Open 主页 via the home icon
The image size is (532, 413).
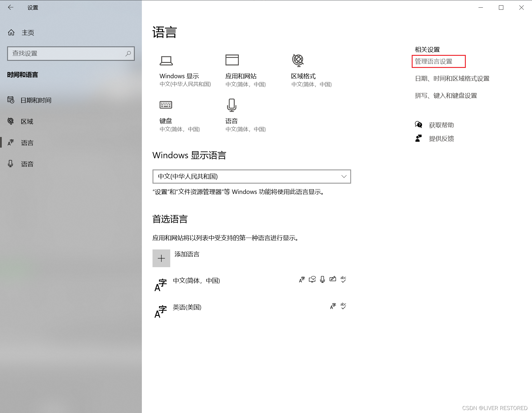pos(11,32)
